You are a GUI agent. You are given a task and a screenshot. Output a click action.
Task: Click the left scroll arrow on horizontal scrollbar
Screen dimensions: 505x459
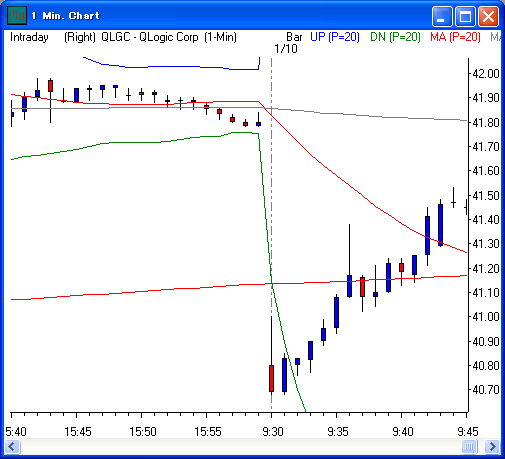click(x=13, y=446)
